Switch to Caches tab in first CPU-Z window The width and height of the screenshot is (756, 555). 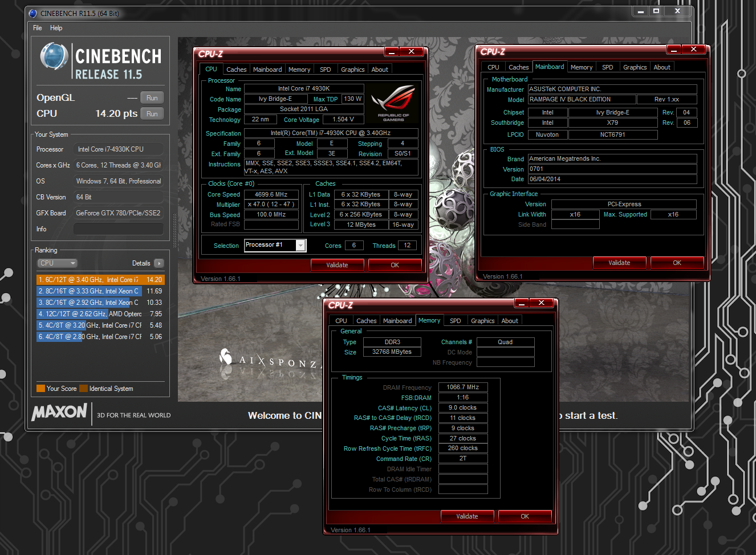pos(236,70)
